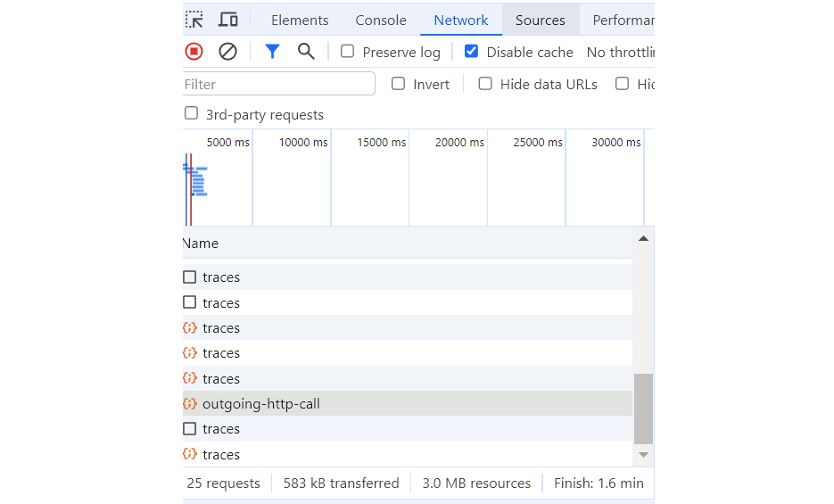The image size is (834, 504).
Task: Click the inspect element selector icon
Action: 194,20
